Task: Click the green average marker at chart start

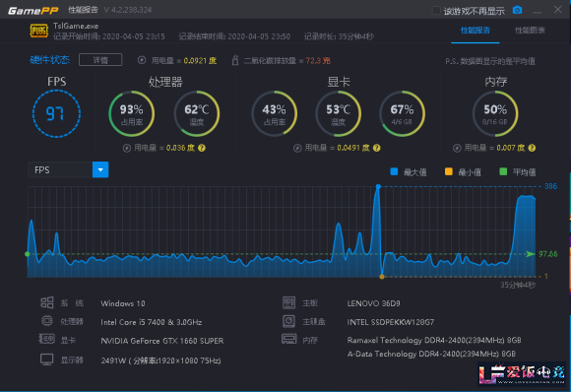Action: click(x=28, y=254)
